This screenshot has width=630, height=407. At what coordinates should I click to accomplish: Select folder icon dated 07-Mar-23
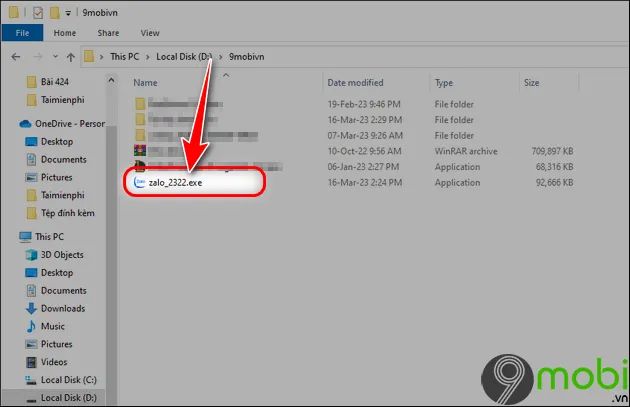140,135
